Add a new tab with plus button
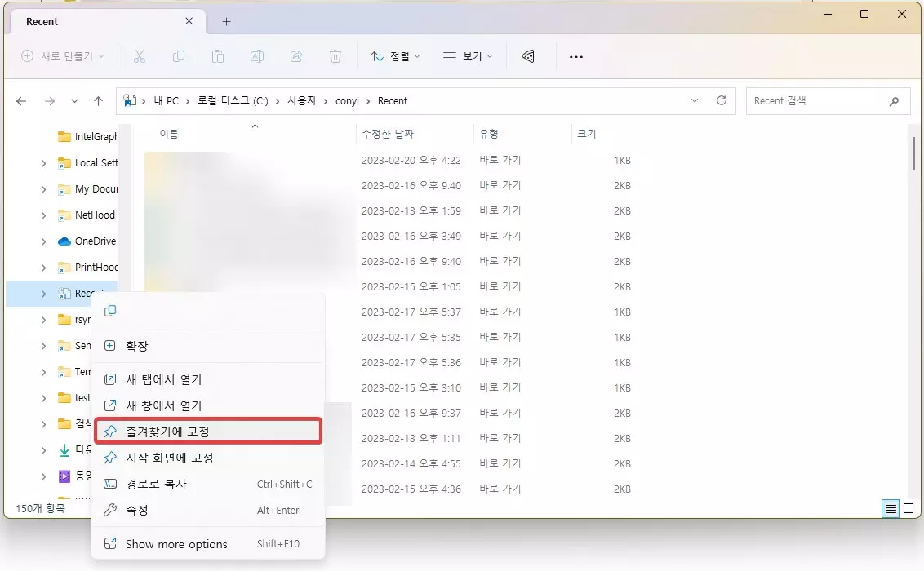This screenshot has width=924, height=571. tap(226, 22)
